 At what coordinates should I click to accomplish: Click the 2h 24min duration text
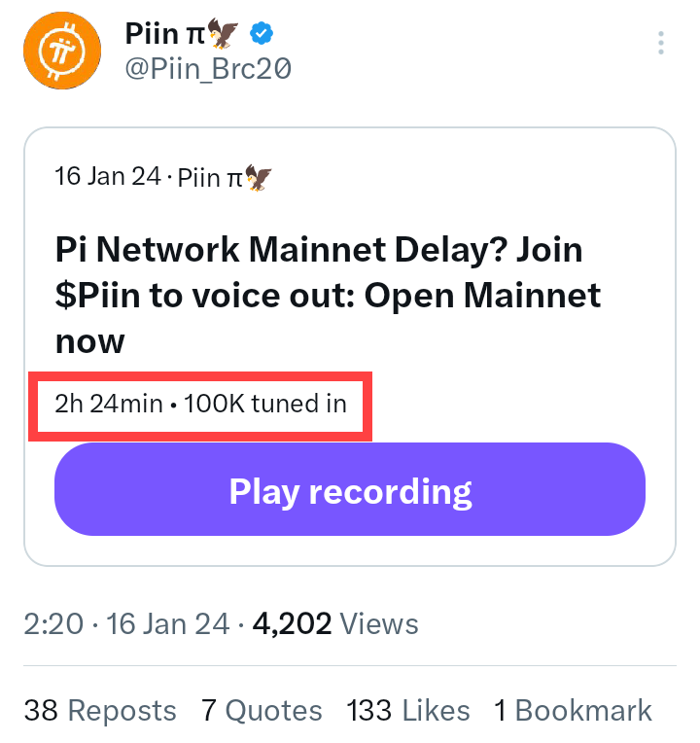pos(109,403)
